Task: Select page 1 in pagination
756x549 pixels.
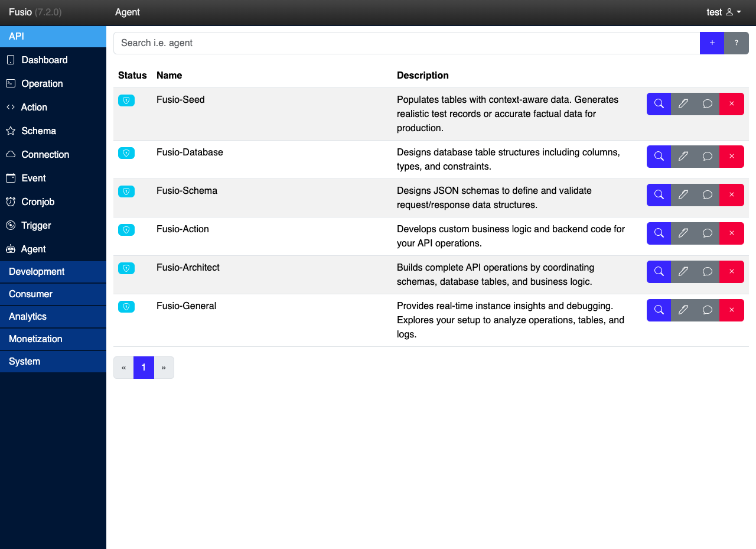Action: (144, 368)
